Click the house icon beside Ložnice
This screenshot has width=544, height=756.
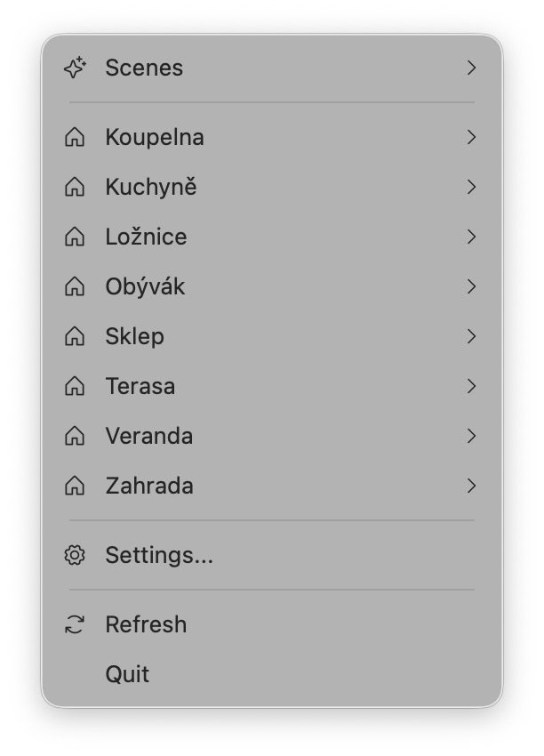click(75, 237)
